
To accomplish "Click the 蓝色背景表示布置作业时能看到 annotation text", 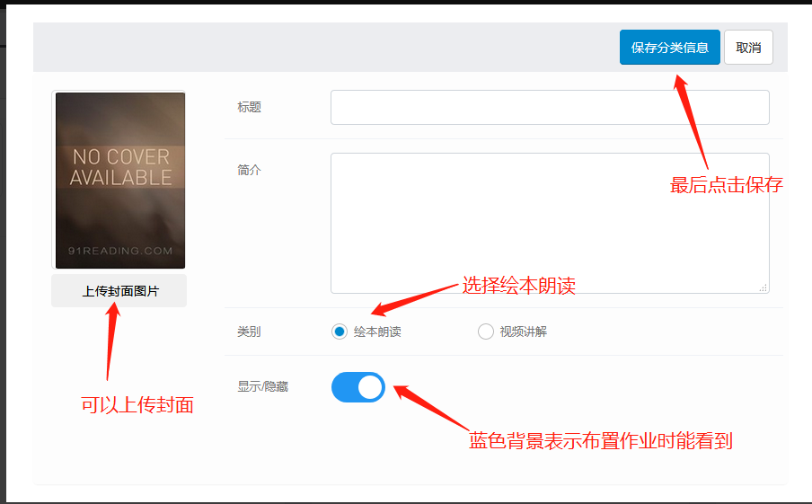I will coord(601,441).
